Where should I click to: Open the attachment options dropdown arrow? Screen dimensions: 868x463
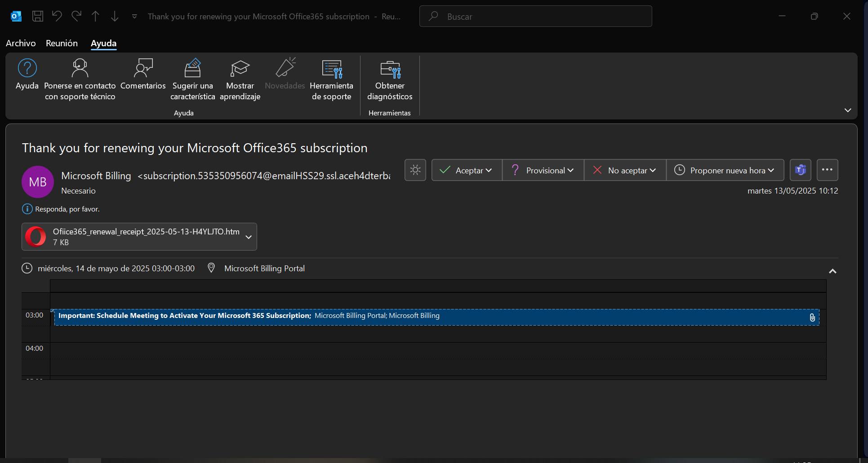pos(248,237)
